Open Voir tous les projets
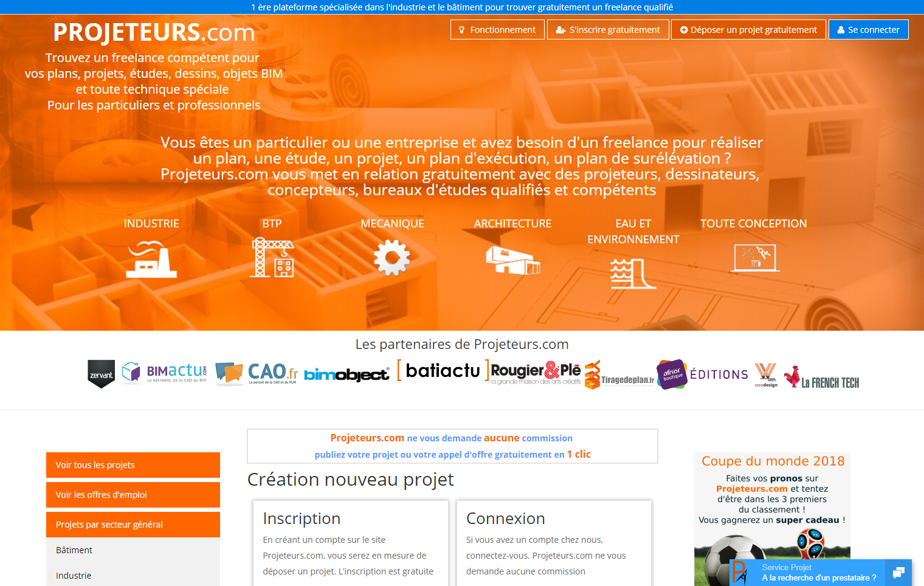 point(133,465)
